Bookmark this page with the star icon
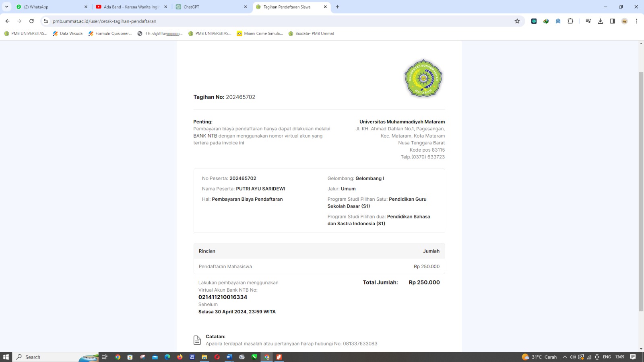Screen dimensions: 644x362 coord(517,21)
